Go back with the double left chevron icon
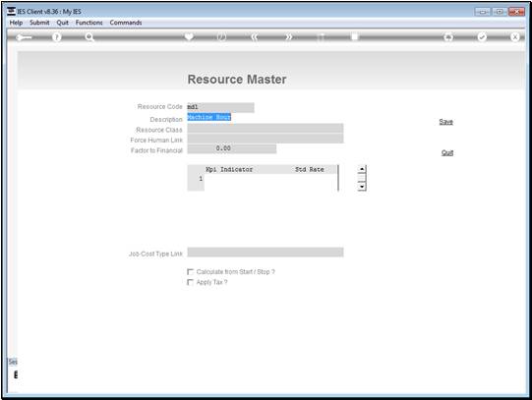 tap(255, 37)
